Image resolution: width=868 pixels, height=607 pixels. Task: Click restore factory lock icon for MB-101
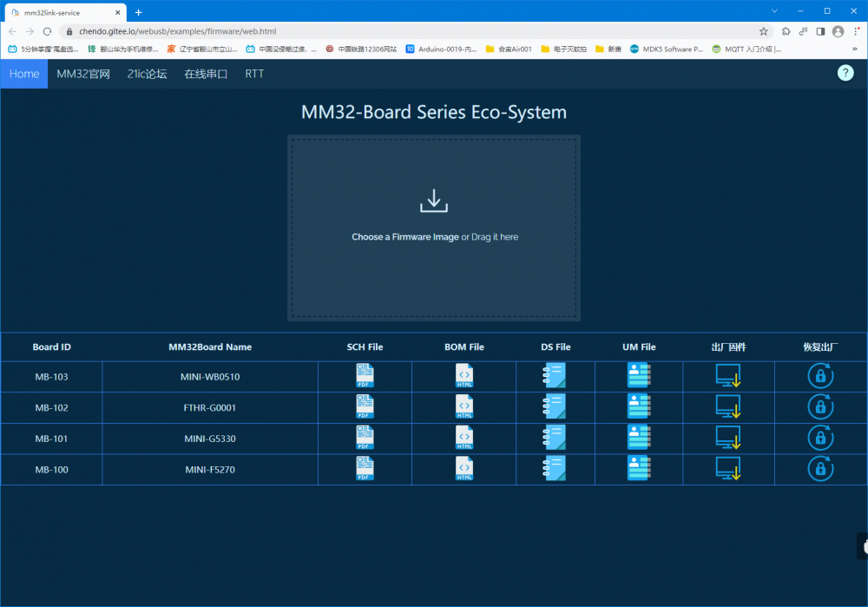coord(820,438)
